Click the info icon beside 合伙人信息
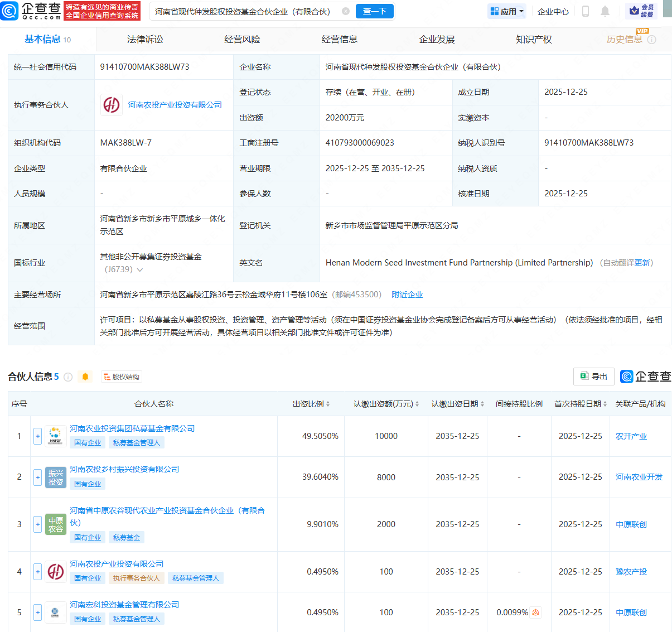The height and width of the screenshot is (632, 672). coord(69,377)
